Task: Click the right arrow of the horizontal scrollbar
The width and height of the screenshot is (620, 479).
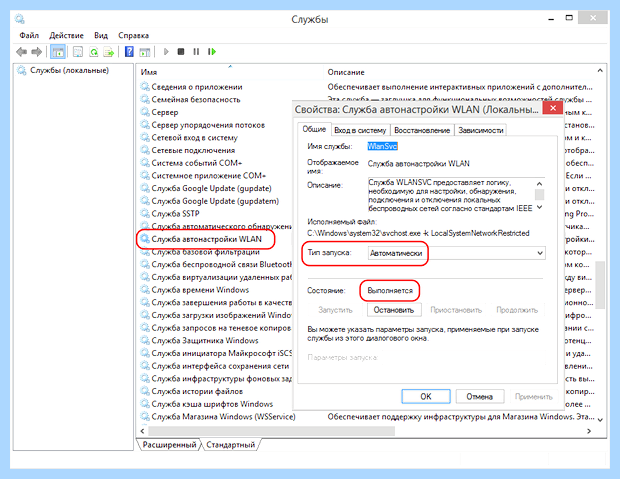Action: coord(589,431)
